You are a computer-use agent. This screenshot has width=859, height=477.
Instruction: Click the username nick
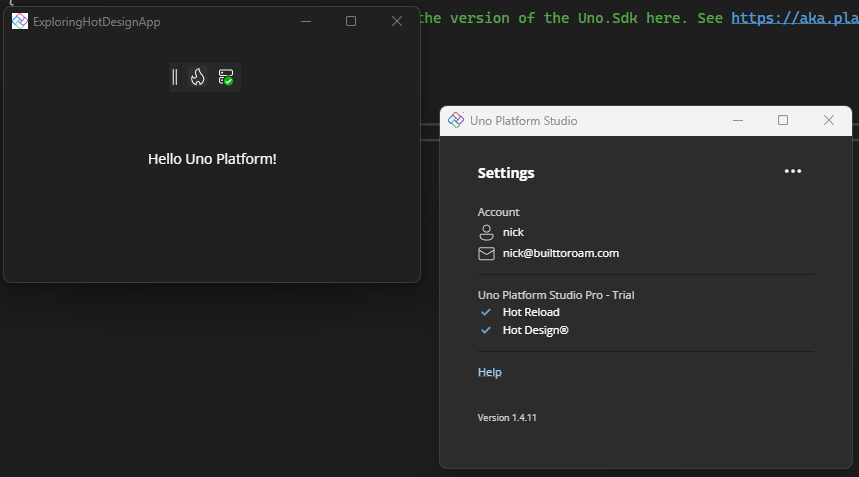coord(513,232)
